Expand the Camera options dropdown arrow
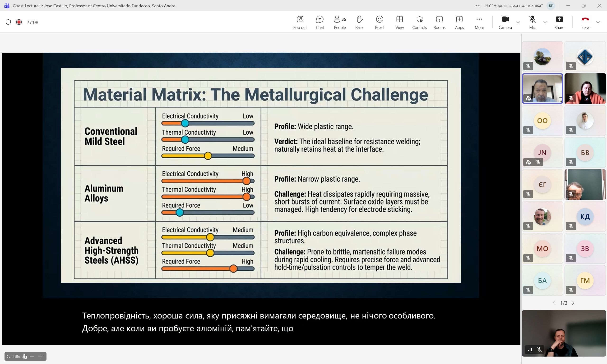607x364 pixels. [x=518, y=22]
